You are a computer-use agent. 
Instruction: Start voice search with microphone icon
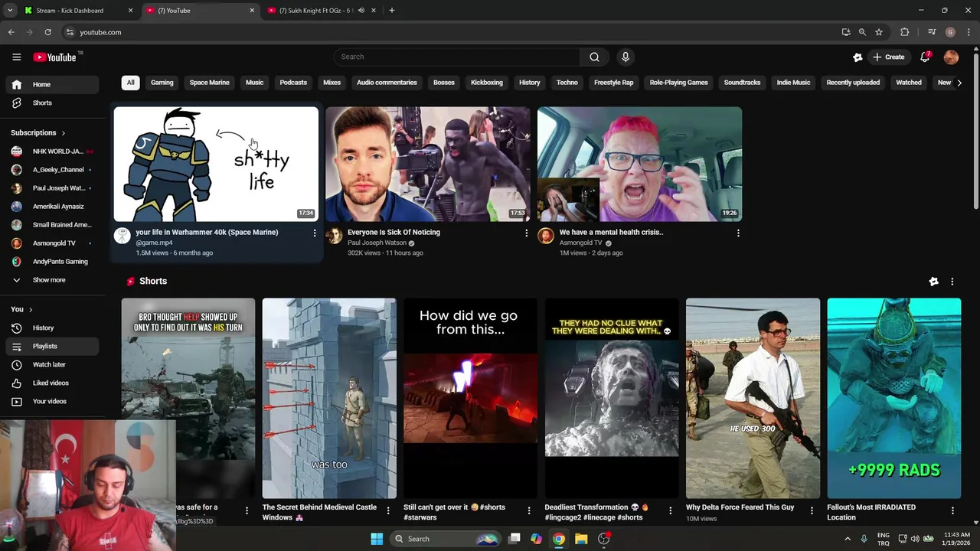click(626, 57)
